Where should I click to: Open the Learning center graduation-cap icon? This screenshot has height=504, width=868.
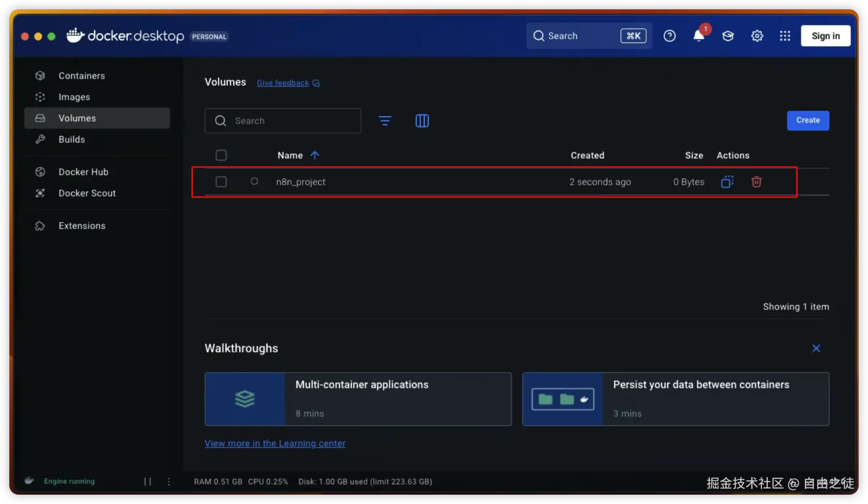coord(728,36)
